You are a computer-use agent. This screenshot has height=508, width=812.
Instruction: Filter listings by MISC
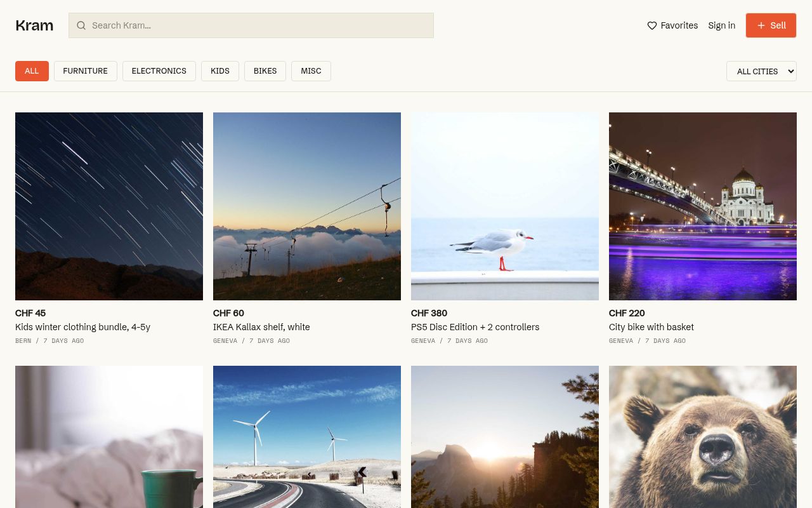(x=311, y=71)
